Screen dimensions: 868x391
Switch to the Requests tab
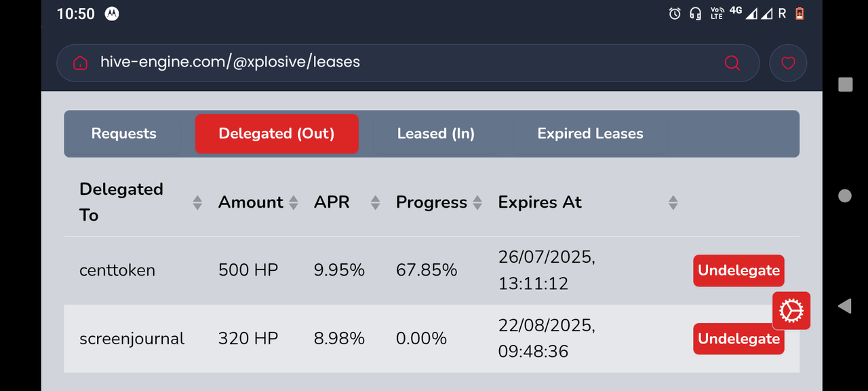[124, 134]
